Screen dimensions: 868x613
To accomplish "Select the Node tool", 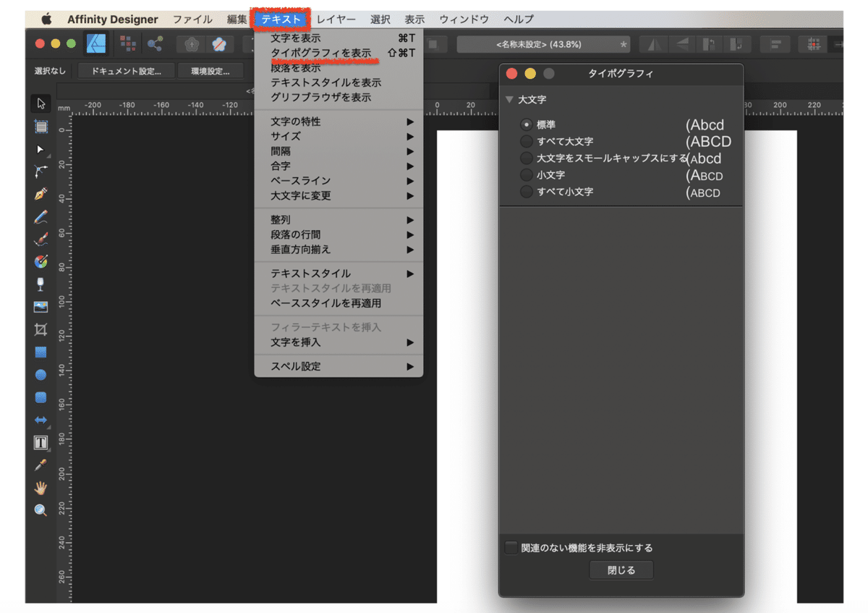I will (x=41, y=149).
